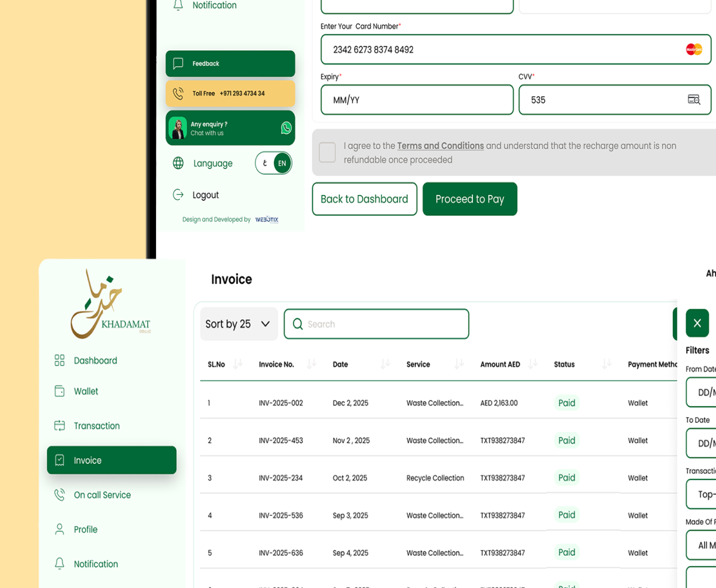The width and height of the screenshot is (716, 588).
Task: Click the Mastercard icon in the card field
Action: click(694, 49)
